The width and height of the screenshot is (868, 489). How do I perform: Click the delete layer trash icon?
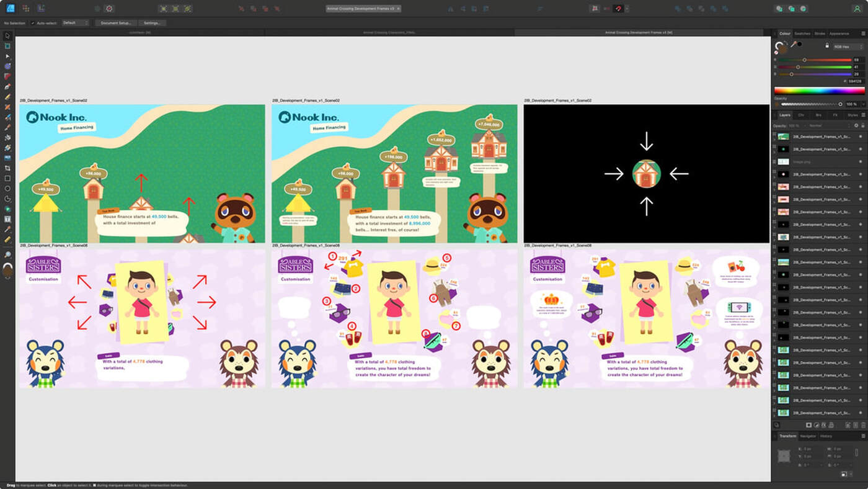[x=863, y=425]
